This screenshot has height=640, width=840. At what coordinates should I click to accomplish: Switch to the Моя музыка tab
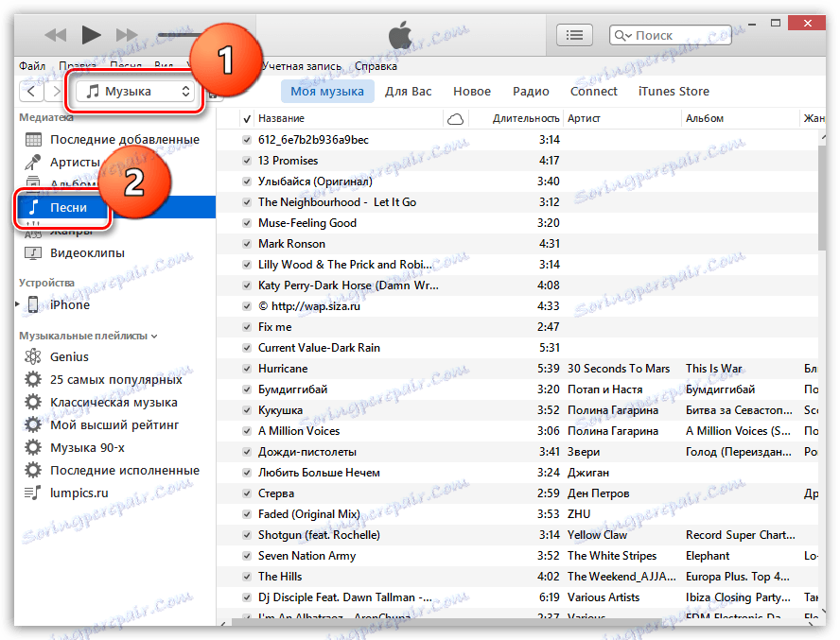(x=327, y=92)
